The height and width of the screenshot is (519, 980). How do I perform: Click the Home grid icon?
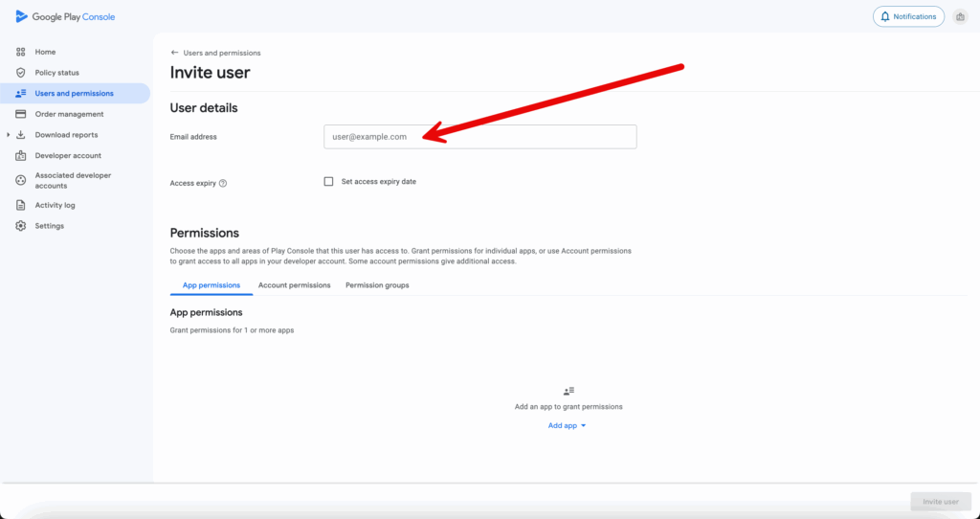coord(21,52)
